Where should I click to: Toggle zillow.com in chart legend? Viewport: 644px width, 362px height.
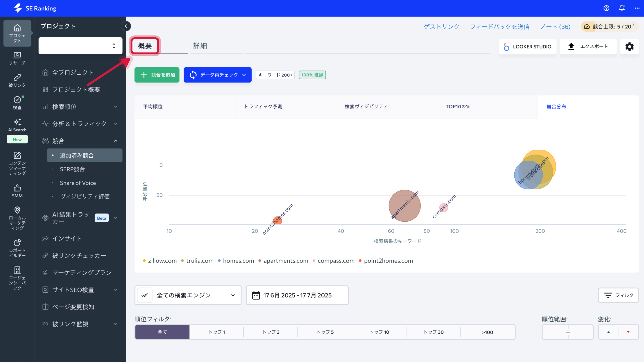point(160,261)
